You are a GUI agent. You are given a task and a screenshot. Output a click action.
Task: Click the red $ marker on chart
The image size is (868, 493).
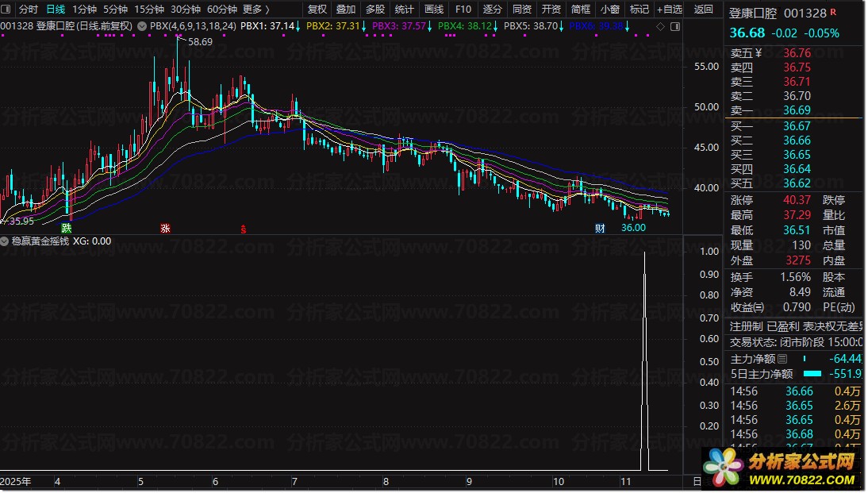click(243, 228)
